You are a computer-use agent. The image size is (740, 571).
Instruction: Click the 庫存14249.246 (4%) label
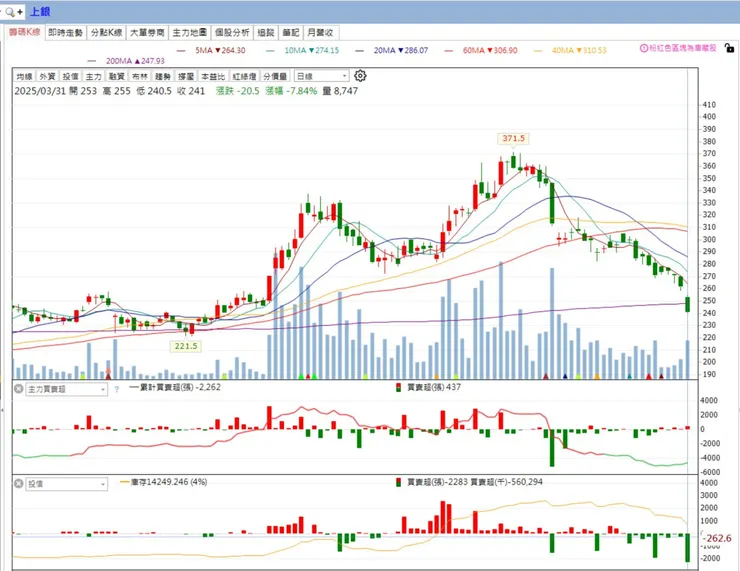pos(169,482)
